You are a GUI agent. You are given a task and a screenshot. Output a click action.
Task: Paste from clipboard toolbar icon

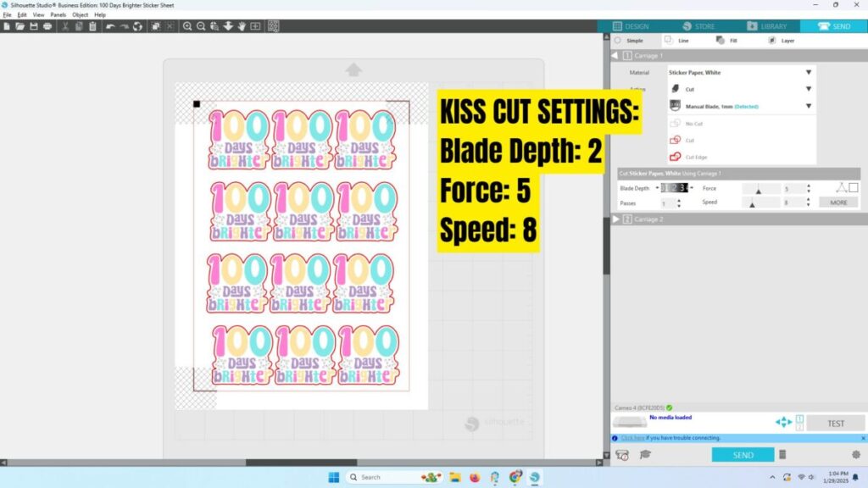tap(92, 26)
